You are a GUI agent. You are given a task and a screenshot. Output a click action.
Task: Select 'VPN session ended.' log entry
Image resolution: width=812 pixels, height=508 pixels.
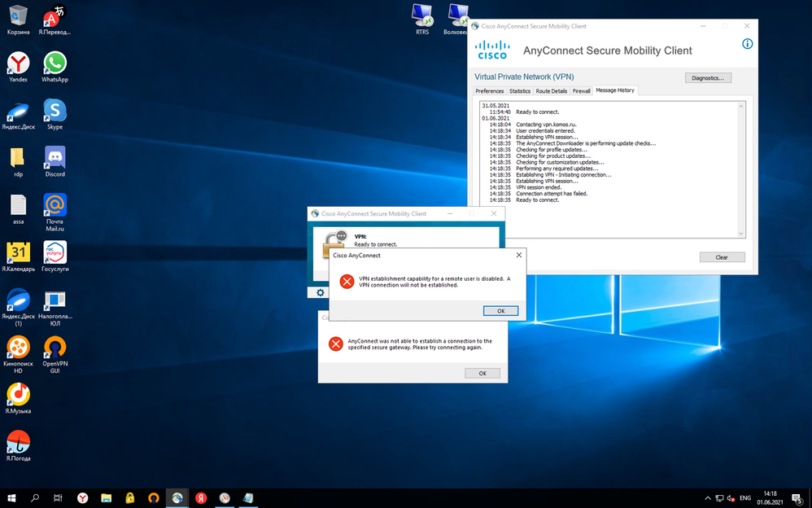tap(539, 187)
